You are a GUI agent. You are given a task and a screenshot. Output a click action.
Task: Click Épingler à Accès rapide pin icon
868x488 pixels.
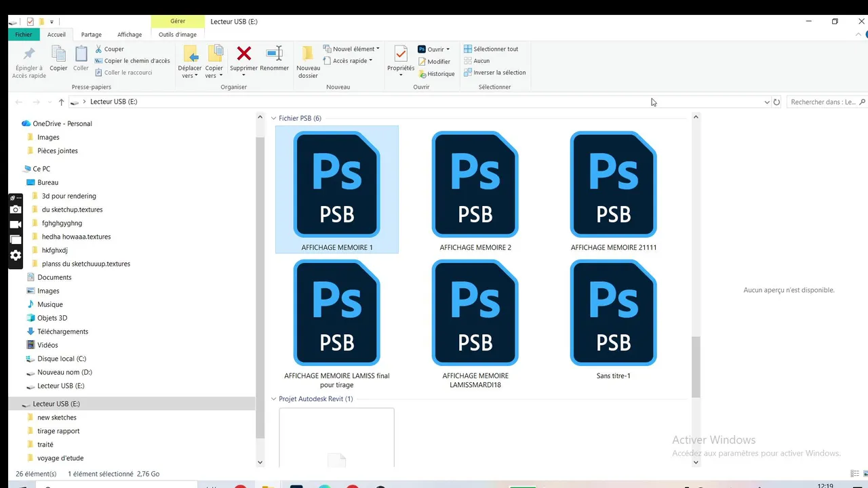[x=29, y=54]
